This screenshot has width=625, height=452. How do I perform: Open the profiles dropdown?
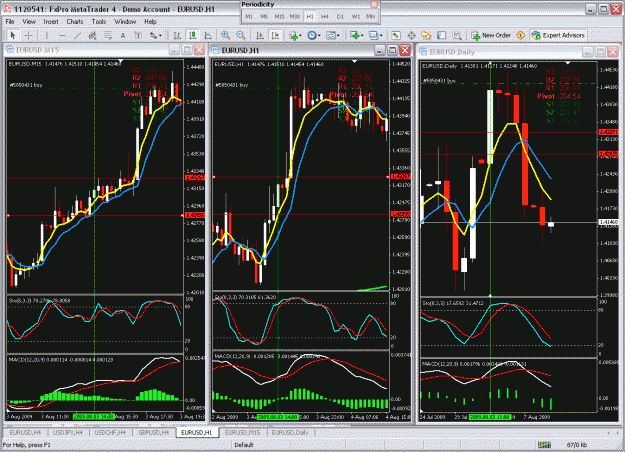pyautogui.click(x=375, y=35)
